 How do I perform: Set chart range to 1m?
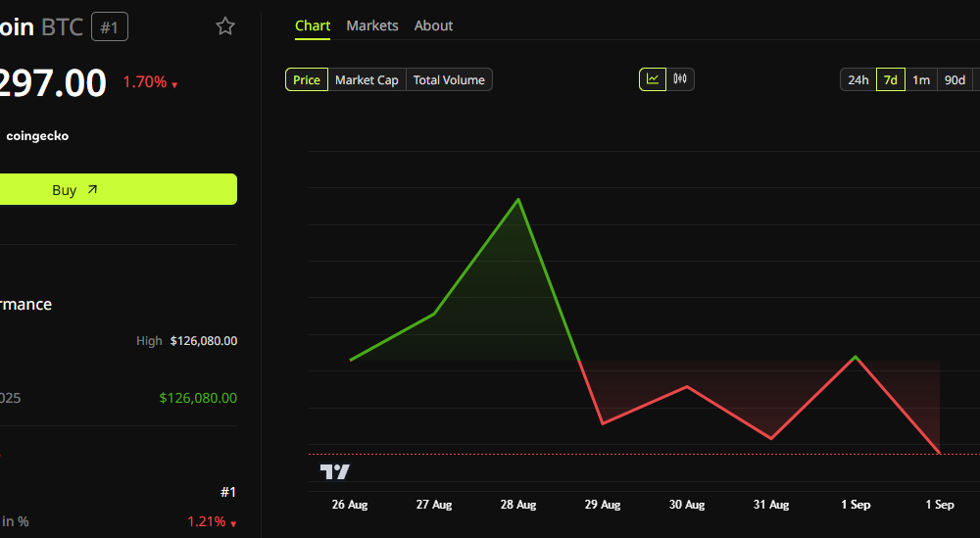coord(921,80)
